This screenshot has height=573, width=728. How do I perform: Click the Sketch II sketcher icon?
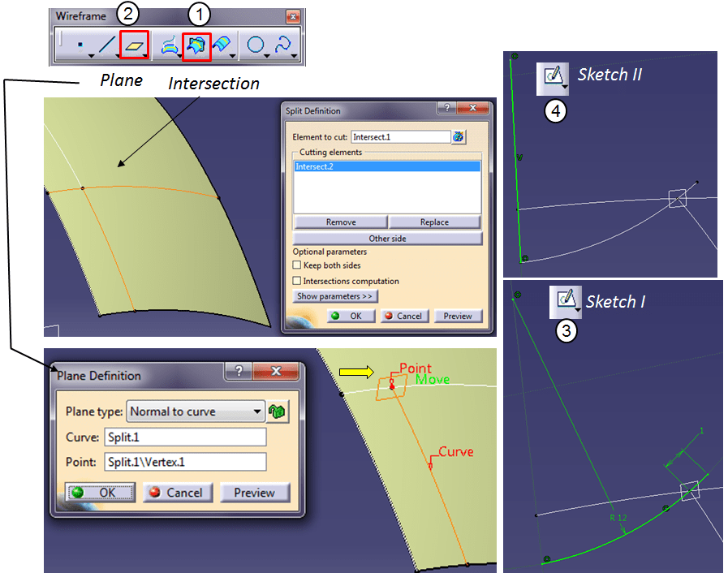(x=553, y=77)
